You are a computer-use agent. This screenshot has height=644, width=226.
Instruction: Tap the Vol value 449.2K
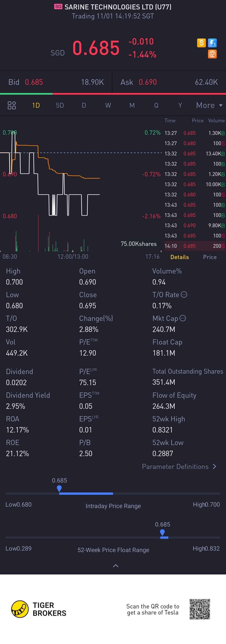coord(17,353)
